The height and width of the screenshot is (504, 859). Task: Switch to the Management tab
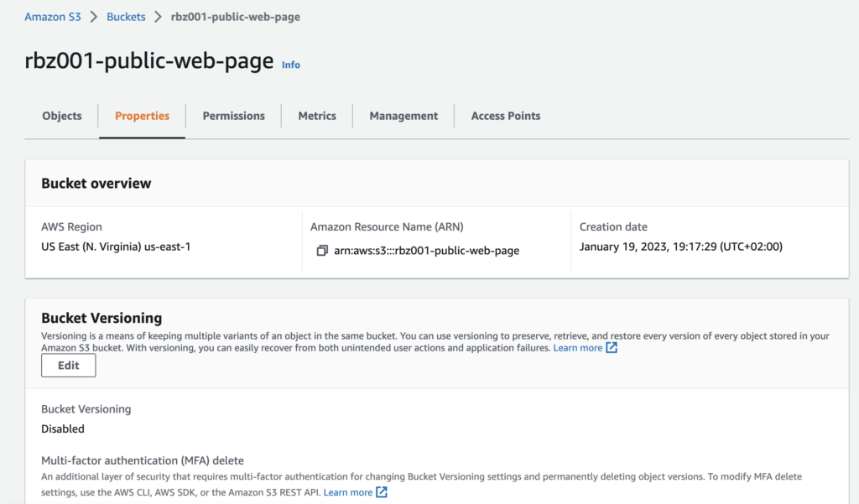point(403,116)
